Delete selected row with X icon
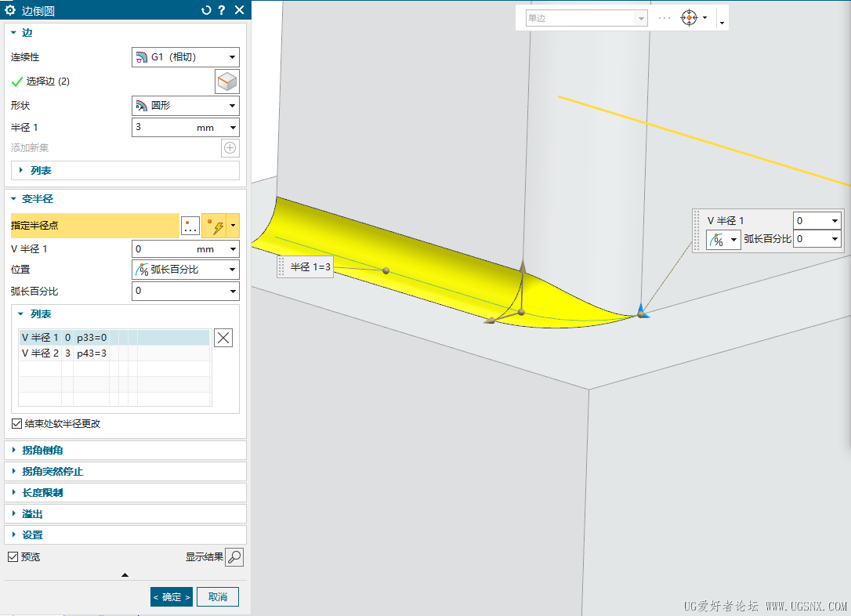Screen dimensions: 851x616 pyautogui.click(x=223, y=338)
